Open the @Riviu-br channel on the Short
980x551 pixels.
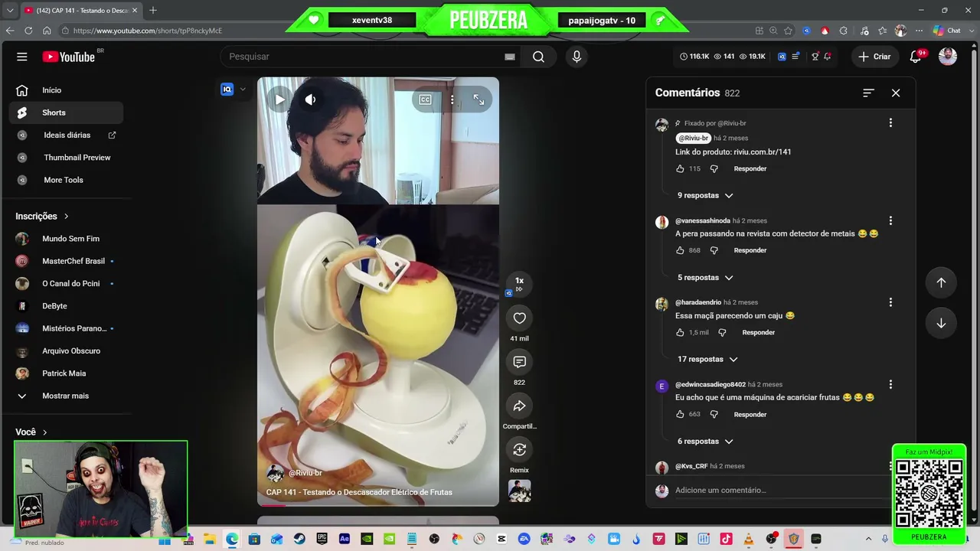[x=305, y=473]
